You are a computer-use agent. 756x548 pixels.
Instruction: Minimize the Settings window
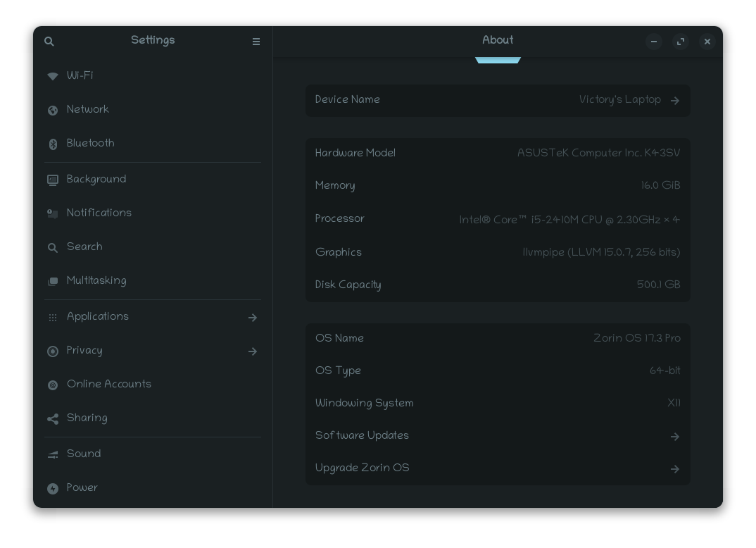pos(654,42)
